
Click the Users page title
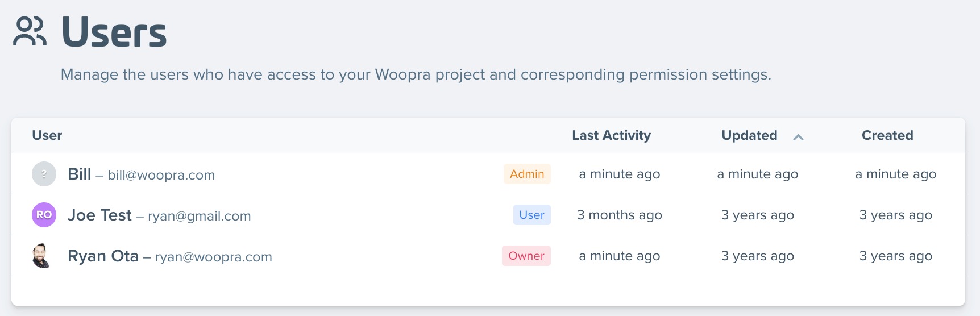click(x=114, y=32)
